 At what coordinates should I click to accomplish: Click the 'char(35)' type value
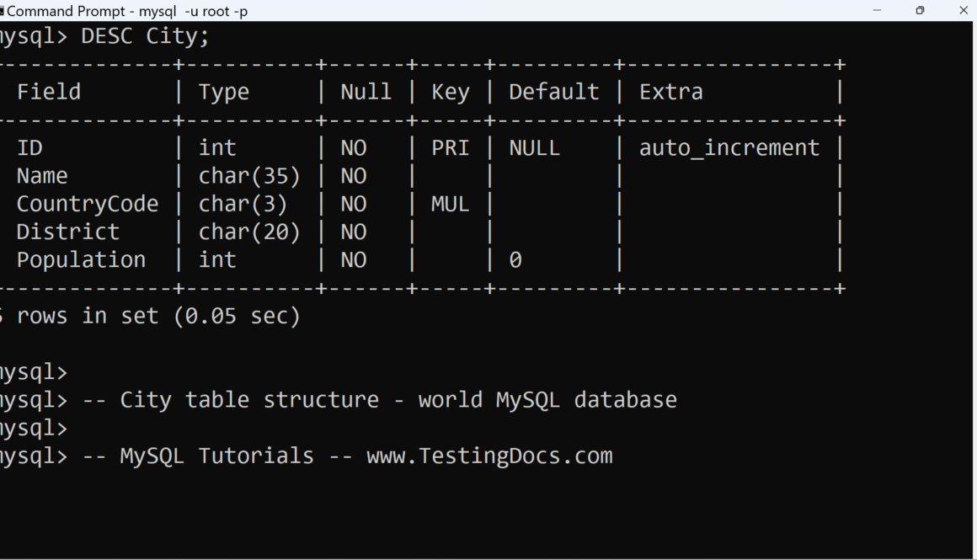click(249, 176)
